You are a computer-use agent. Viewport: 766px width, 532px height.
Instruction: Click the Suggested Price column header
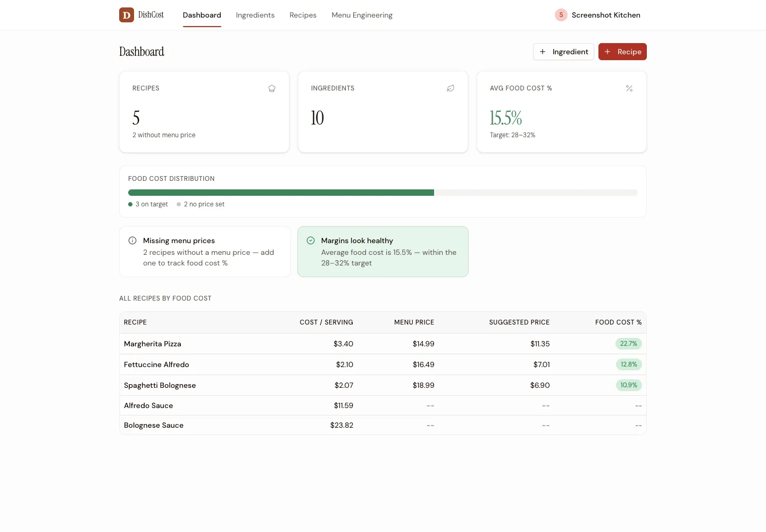tap(519, 322)
